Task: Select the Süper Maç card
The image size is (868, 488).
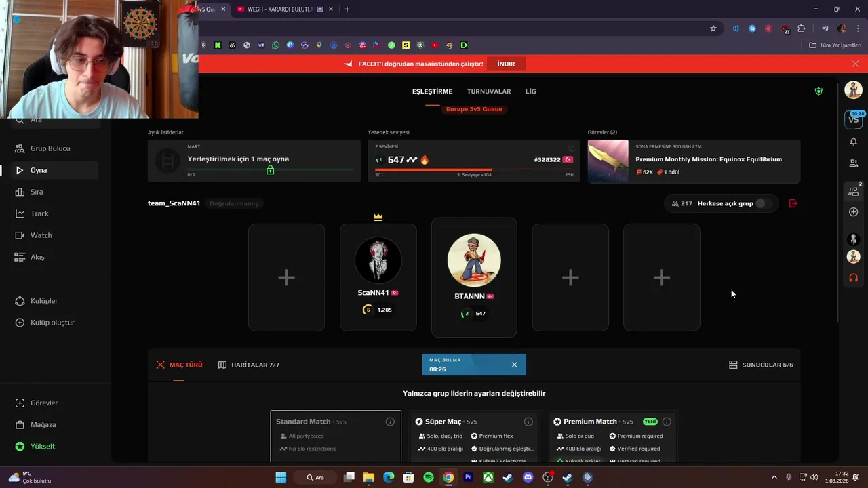Action: click(474, 436)
